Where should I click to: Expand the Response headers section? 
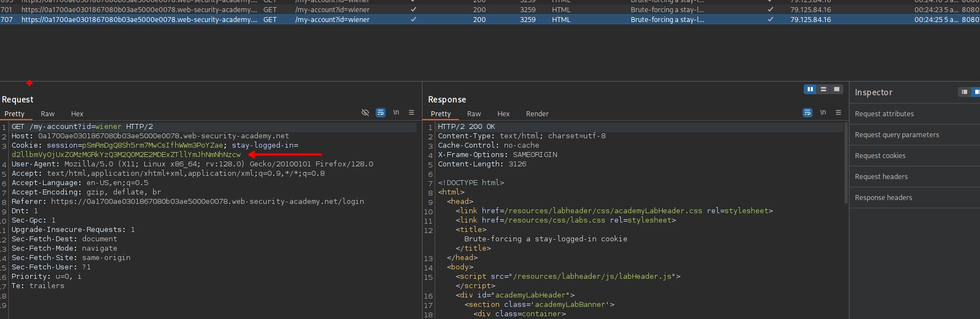[883, 198]
